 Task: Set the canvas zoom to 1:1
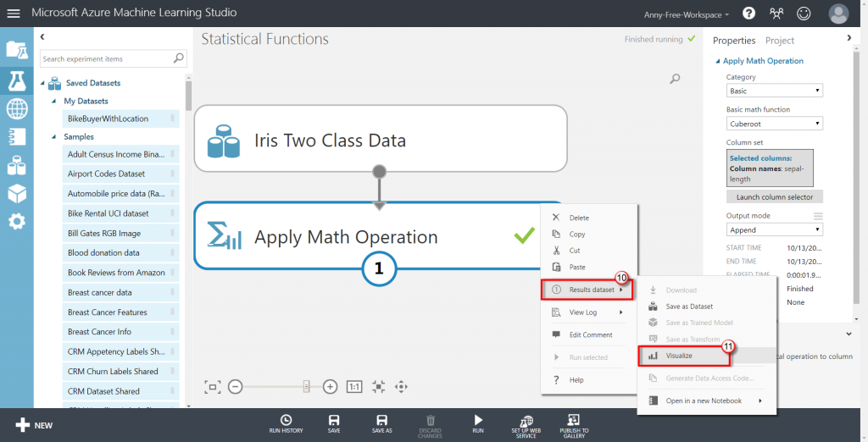354,387
